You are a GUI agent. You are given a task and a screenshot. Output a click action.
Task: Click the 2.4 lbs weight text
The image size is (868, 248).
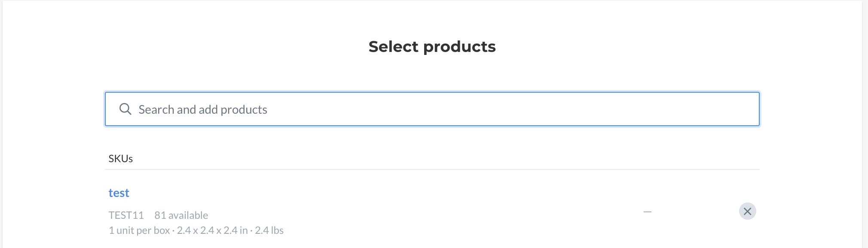point(269,230)
